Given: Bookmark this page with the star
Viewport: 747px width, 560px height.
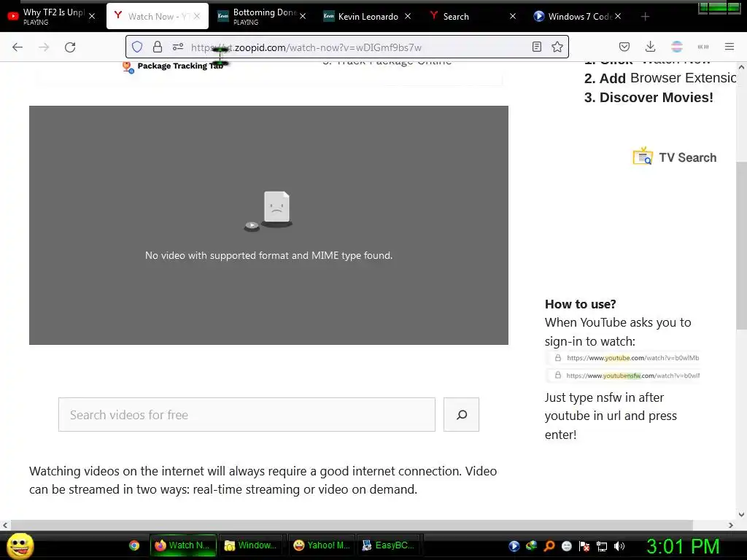Looking at the screenshot, I should point(557,47).
